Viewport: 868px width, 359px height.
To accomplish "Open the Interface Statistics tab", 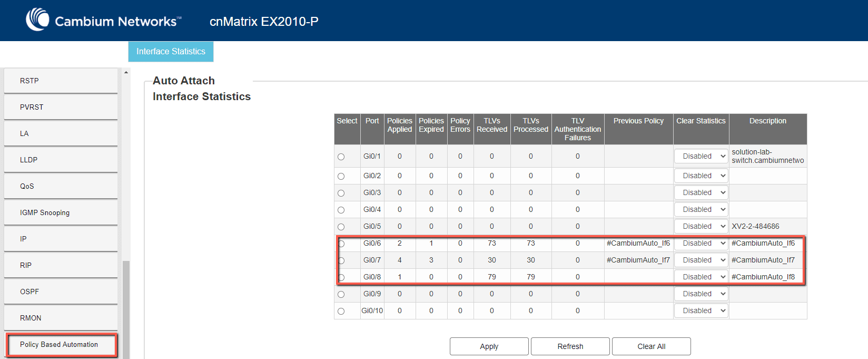I will point(171,52).
